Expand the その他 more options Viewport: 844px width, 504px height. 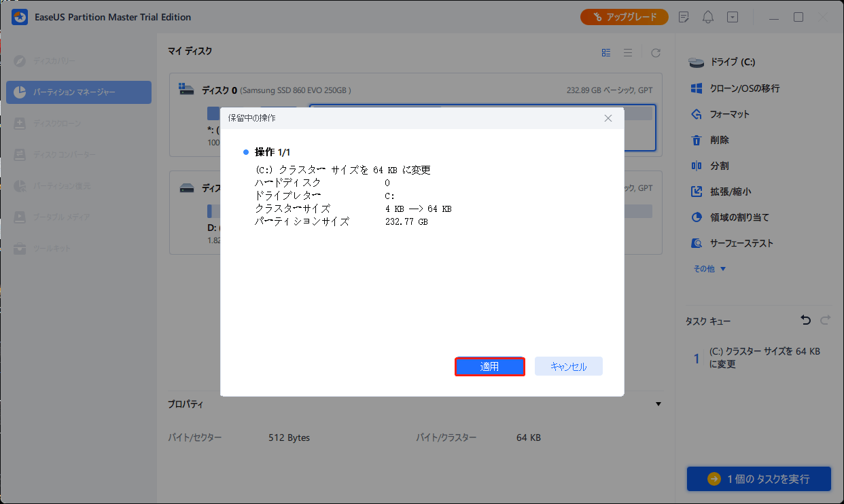pos(709,269)
